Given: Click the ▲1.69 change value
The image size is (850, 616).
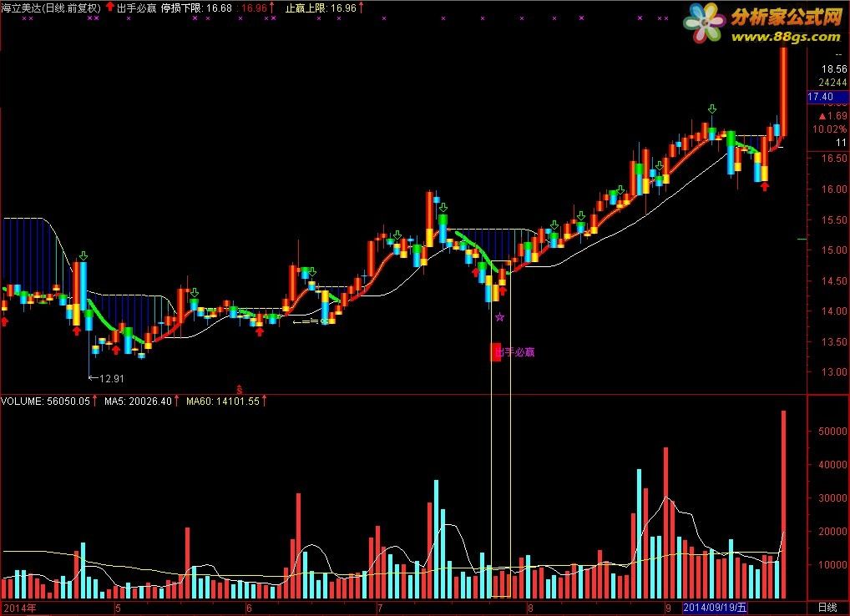Looking at the screenshot, I should click(833, 116).
